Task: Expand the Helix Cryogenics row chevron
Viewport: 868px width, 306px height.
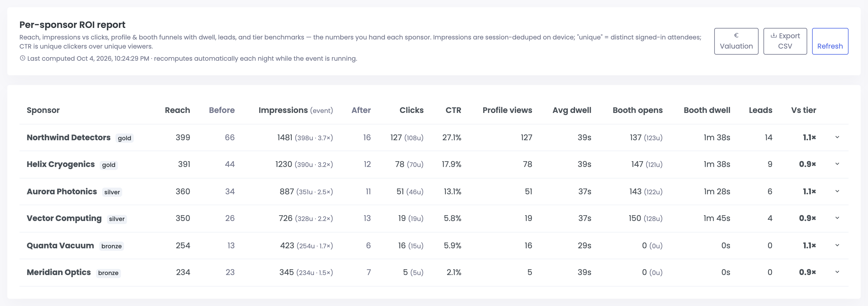Action: (837, 164)
